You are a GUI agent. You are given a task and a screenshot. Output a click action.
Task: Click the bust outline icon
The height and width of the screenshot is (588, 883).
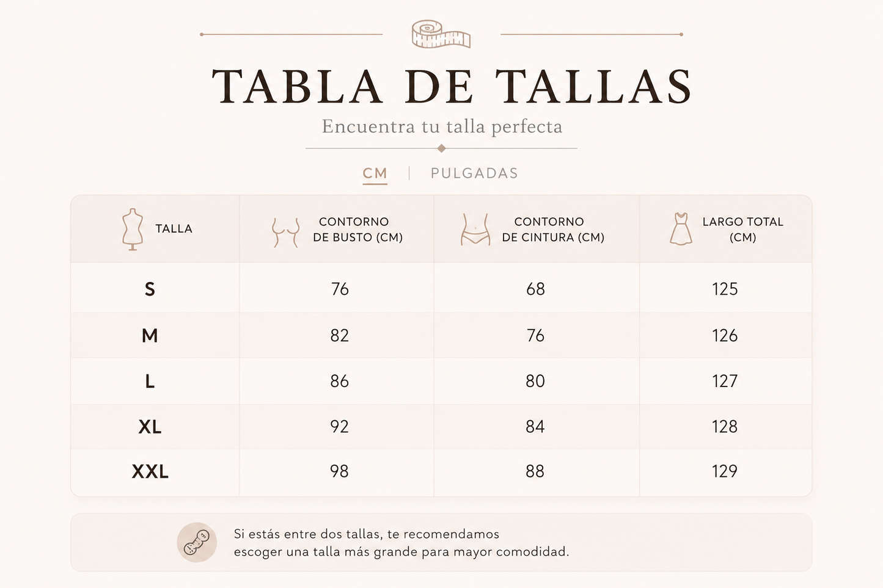tap(285, 232)
